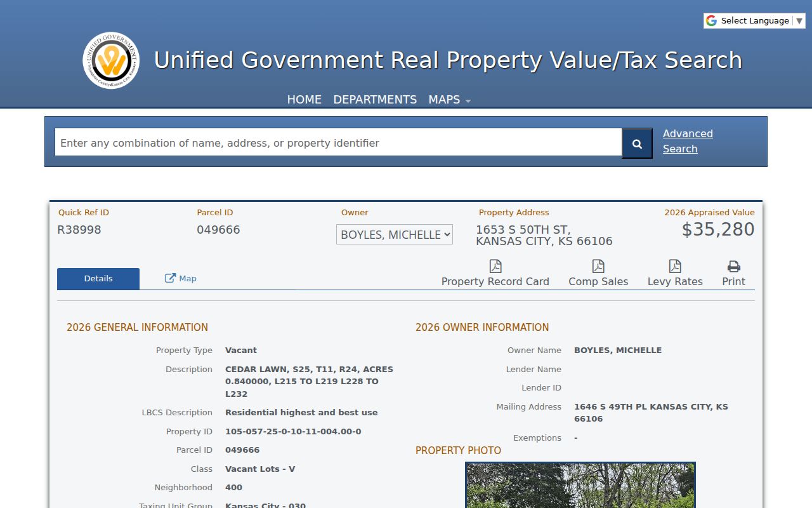
Task: Click the magnifier search button
Action: click(x=637, y=144)
